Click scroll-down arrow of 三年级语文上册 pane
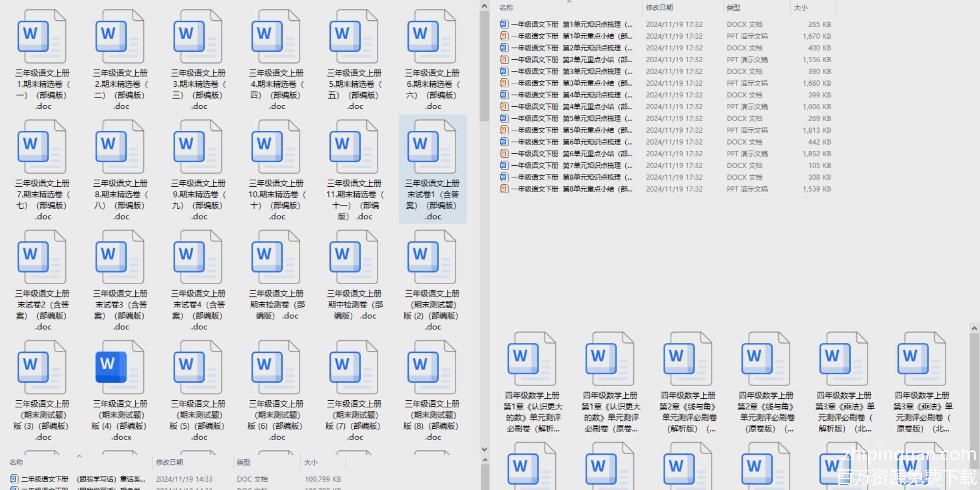This screenshot has height=490, width=980. [x=484, y=449]
